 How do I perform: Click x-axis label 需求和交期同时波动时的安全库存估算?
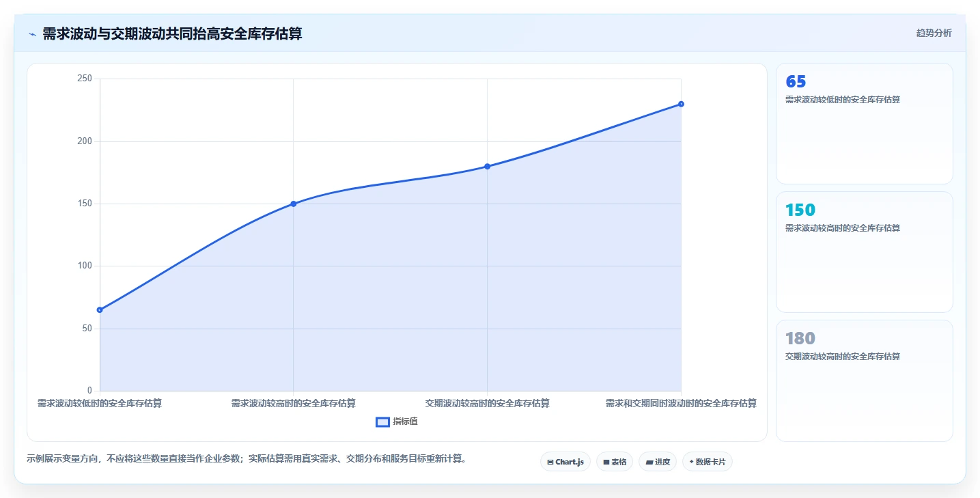pyautogui.click(x=681, y=403)
